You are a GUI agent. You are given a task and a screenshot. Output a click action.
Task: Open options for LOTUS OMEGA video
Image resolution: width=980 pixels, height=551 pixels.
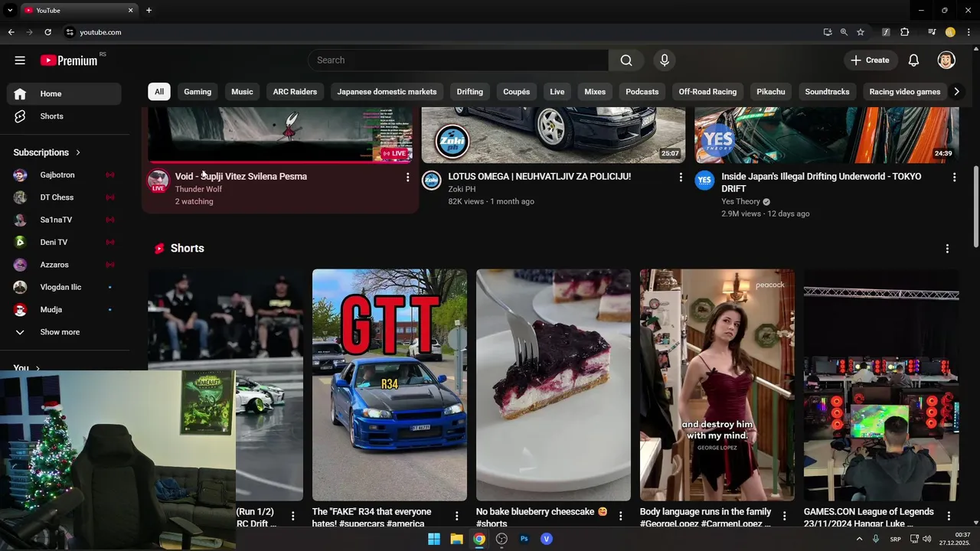point(681,178)
